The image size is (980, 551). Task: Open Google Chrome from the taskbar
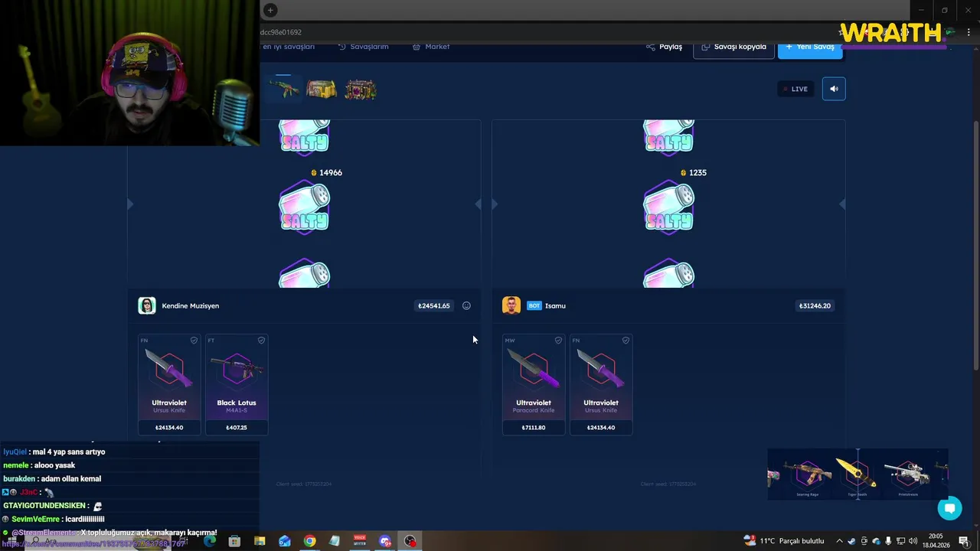(309, 541)
